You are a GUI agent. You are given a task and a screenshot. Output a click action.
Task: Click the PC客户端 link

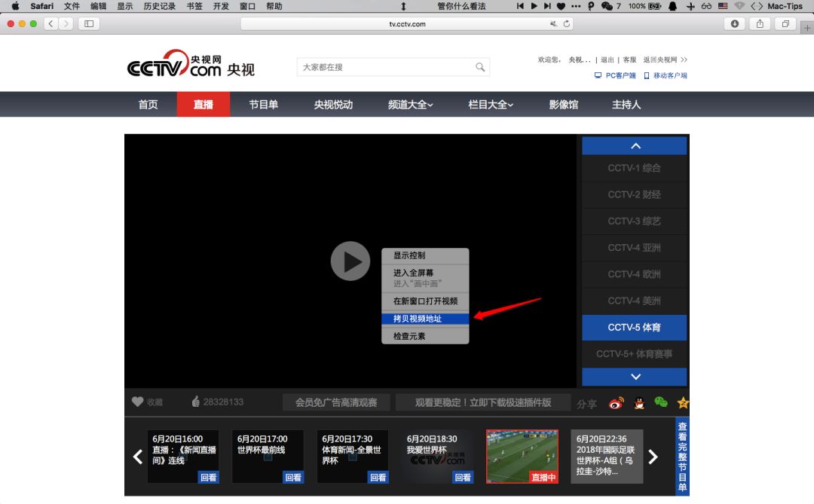620,75
